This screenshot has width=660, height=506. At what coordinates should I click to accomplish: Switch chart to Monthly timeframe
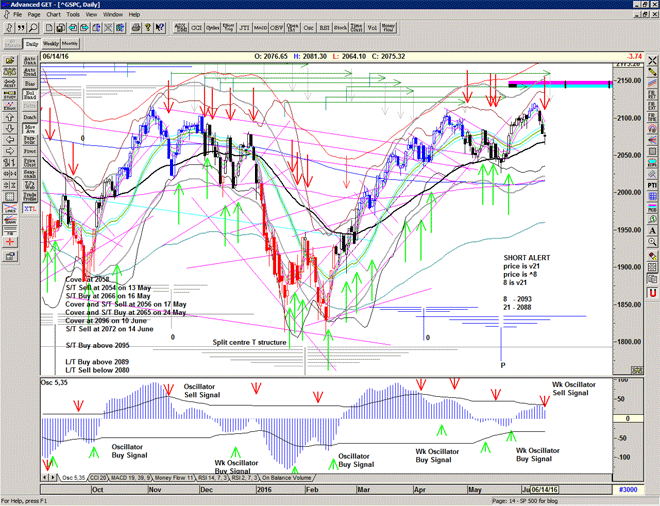point(70,44)
